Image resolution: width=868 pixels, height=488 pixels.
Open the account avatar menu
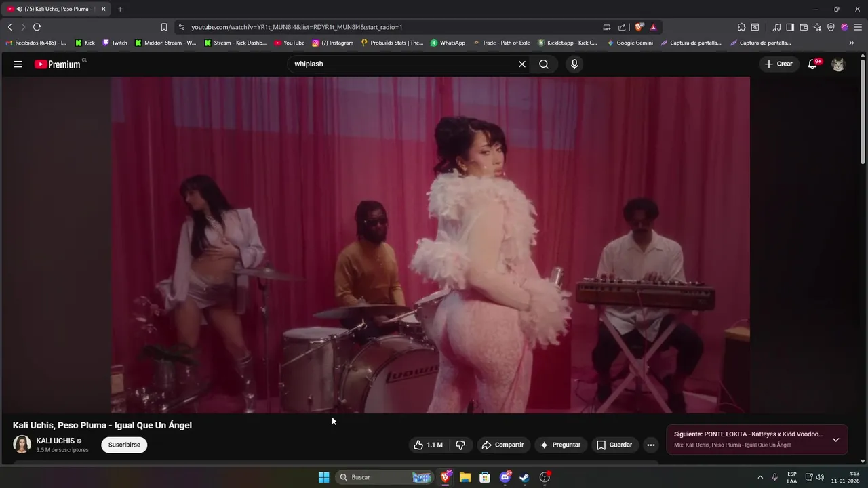(x=839, y=64)
